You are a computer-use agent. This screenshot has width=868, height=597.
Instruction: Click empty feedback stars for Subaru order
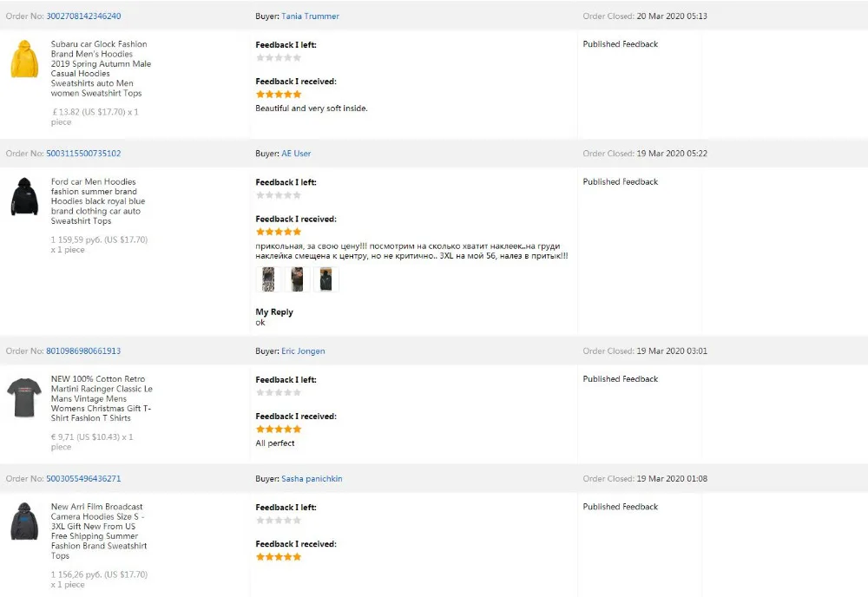(279, 58)
